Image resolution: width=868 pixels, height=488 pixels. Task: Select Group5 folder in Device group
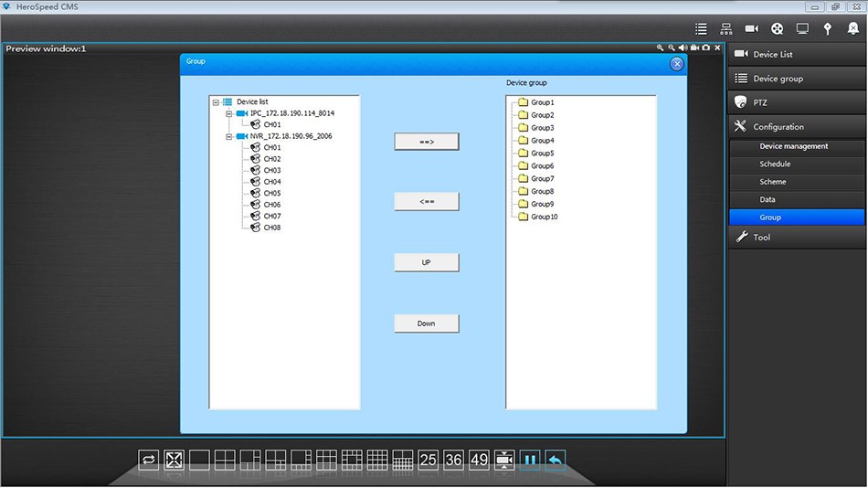(542, 154)
